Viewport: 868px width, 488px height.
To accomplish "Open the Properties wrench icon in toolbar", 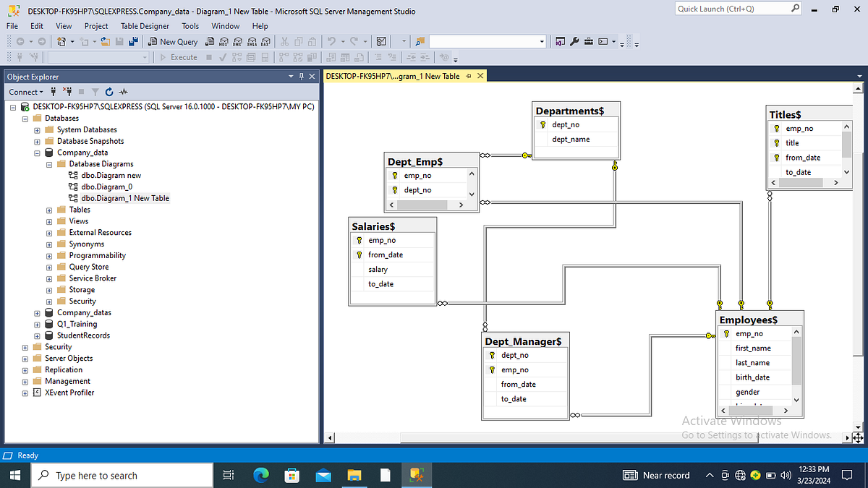I will pos(574,42).
